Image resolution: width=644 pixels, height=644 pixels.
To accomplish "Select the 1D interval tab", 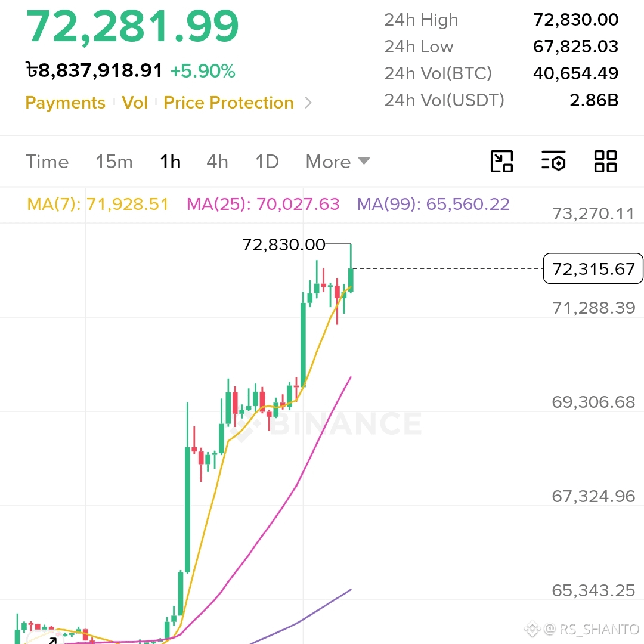I will [x=267, y=162].
